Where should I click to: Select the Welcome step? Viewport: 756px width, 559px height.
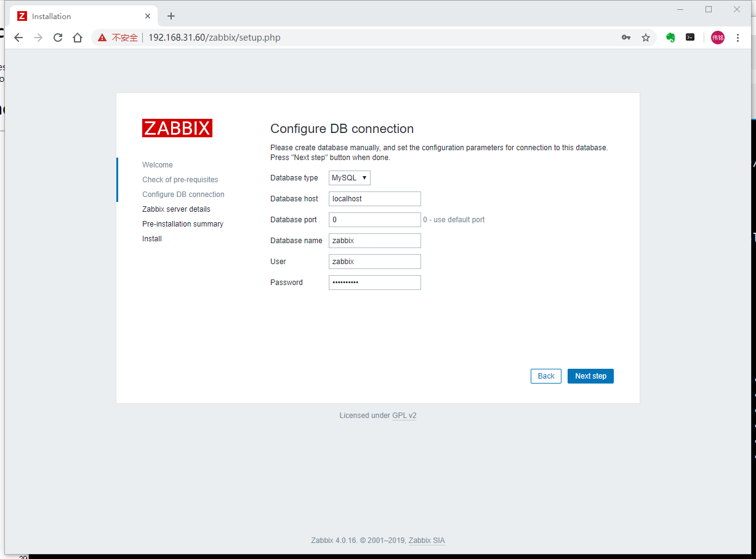click(158, 165)
